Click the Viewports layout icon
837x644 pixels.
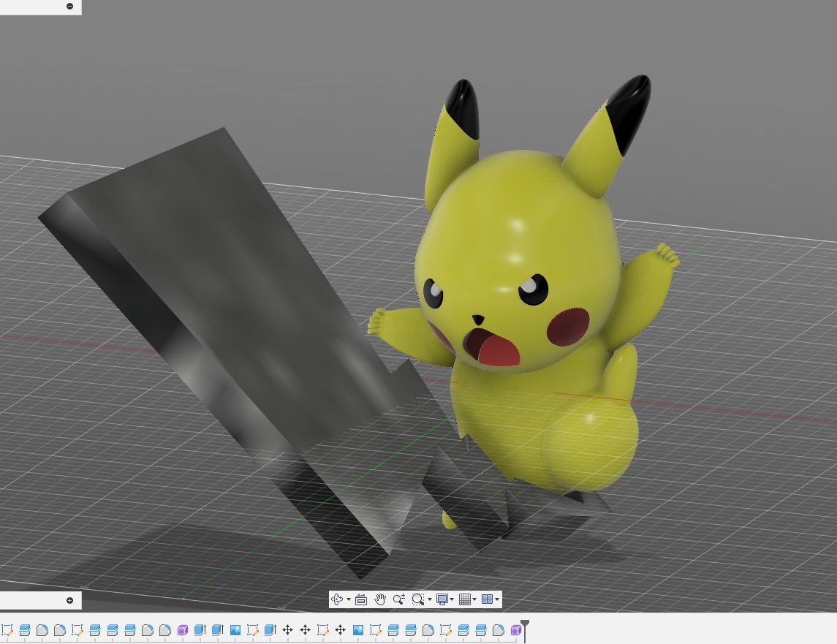coord(487,599)
